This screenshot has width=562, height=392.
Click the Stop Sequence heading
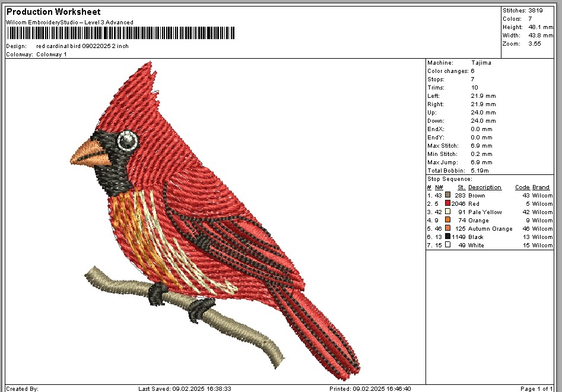click(x=450, y=179)
